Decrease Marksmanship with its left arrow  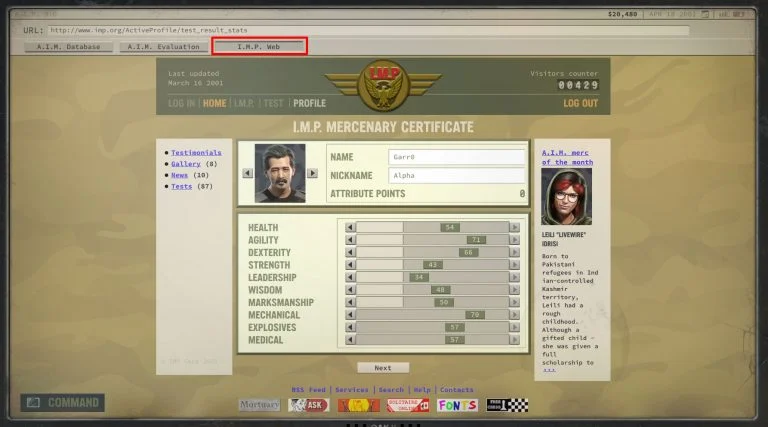pyautogui.click(x=350, y=302)
